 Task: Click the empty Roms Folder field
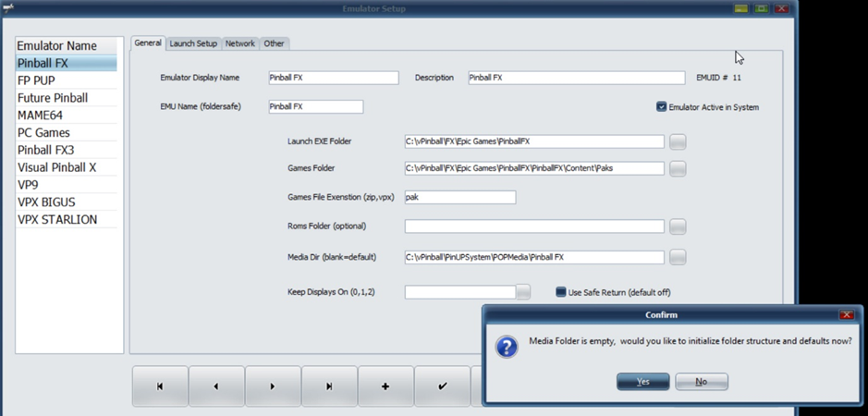[x=534, y=226]
